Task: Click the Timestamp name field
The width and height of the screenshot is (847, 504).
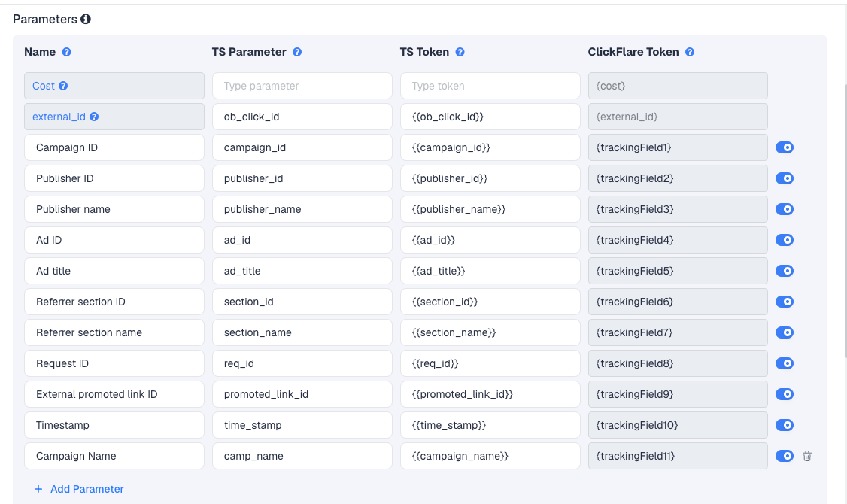Action: pos(114,425)
